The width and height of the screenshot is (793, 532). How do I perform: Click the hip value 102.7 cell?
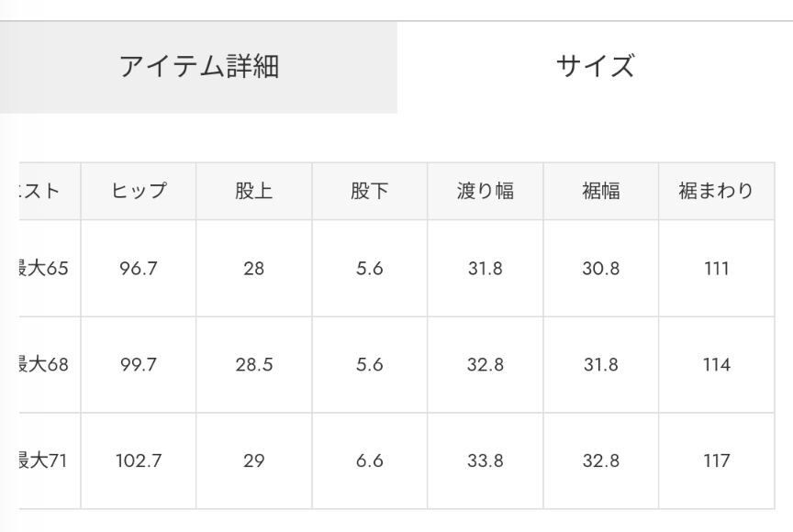[x=139, y=461]
